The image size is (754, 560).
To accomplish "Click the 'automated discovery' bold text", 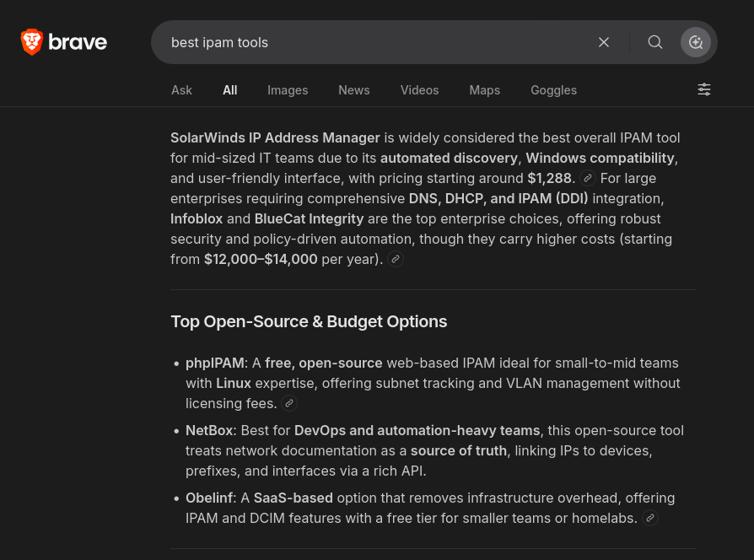I will [x=450, y=159].
